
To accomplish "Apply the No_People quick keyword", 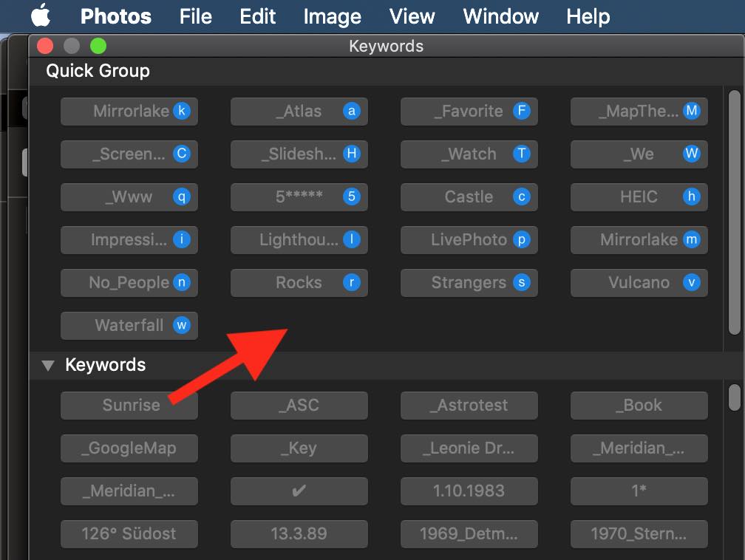I will [129, 283].
